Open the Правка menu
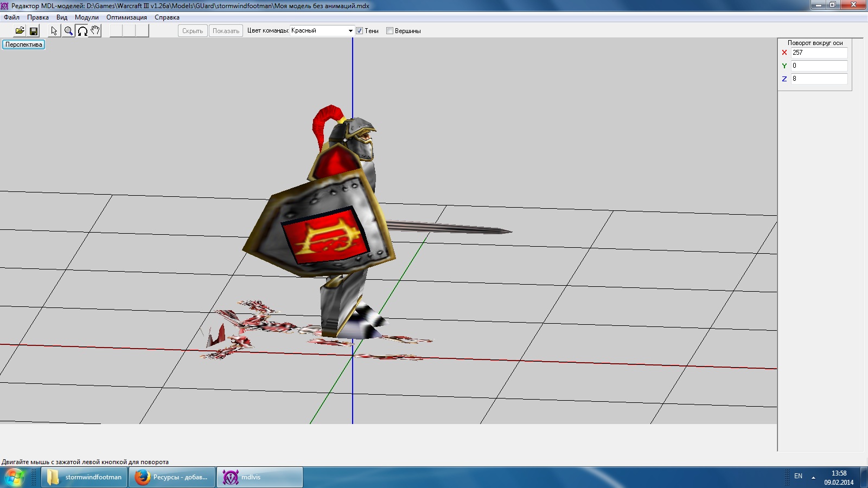 pos(38,17)
